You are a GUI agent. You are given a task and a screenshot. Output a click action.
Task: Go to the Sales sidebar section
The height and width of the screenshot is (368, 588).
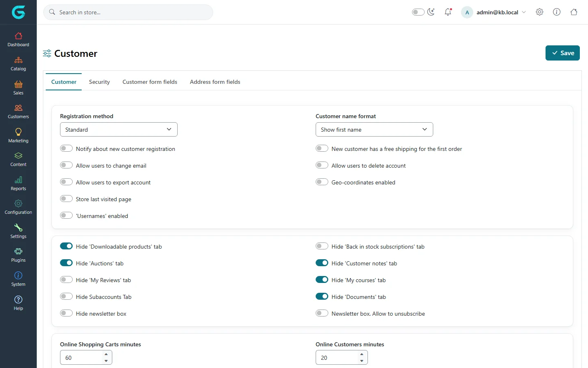[x=18, y=88]
